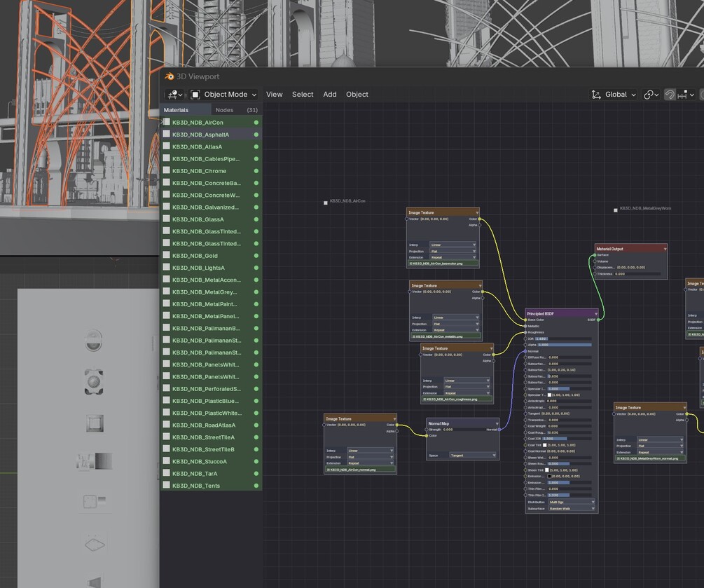Click the KB3D_NDB_AirCon_metallic.png image field
This screenshot has width=704, height=588.
(x=446, y=336)
